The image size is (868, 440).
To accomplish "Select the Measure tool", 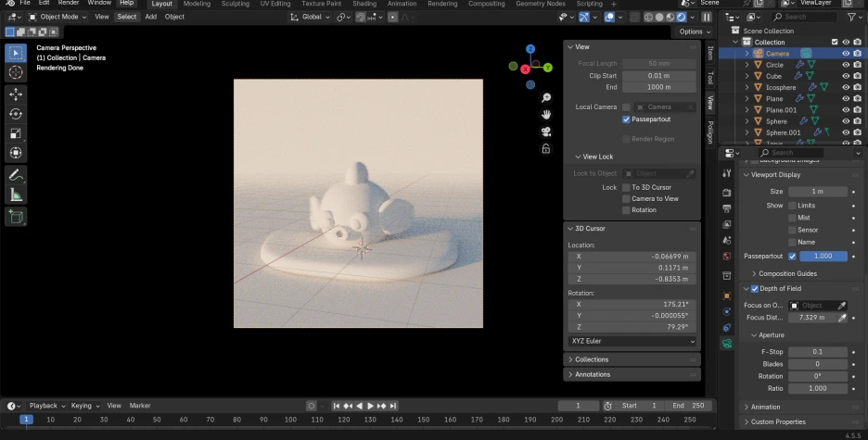I will (x=16, y=195).
